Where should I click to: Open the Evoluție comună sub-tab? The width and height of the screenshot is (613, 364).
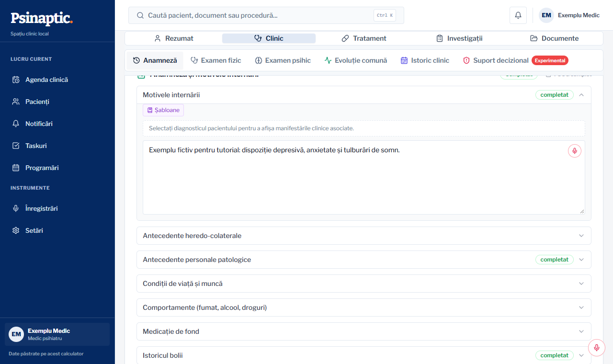(x=356, y=60)
